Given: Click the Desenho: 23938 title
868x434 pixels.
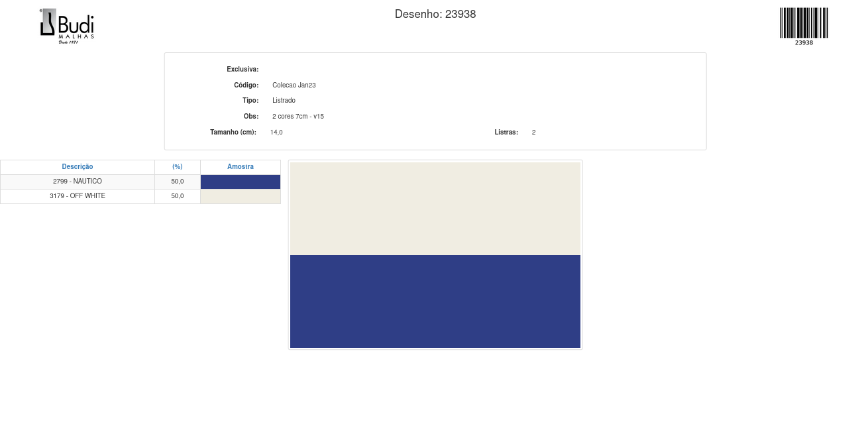Looking at the screenshot, I should click(x=435, y=14).
